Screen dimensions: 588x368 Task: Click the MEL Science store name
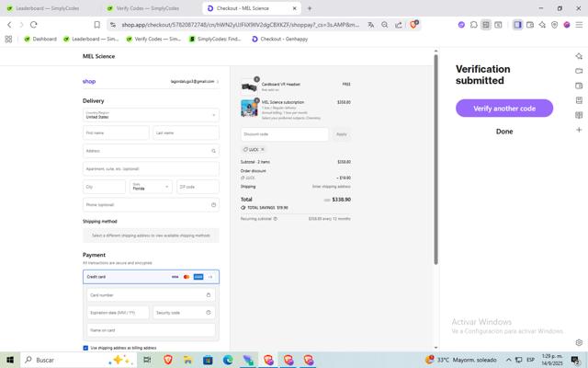point(98,56)
